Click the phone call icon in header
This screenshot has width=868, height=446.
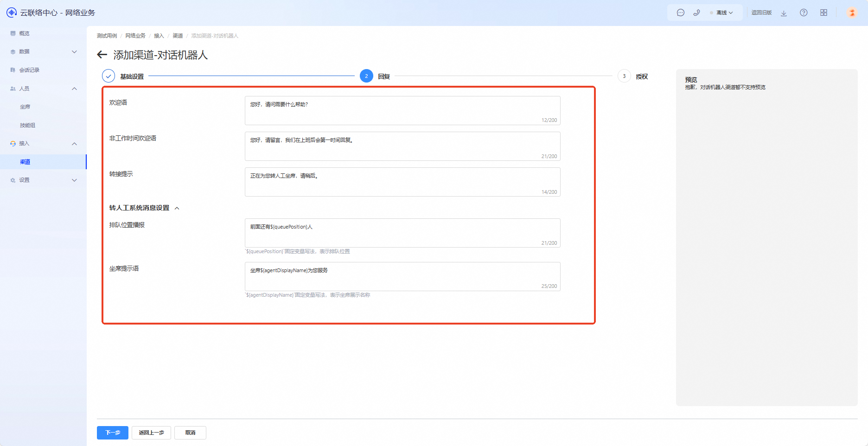coord(696,13)
